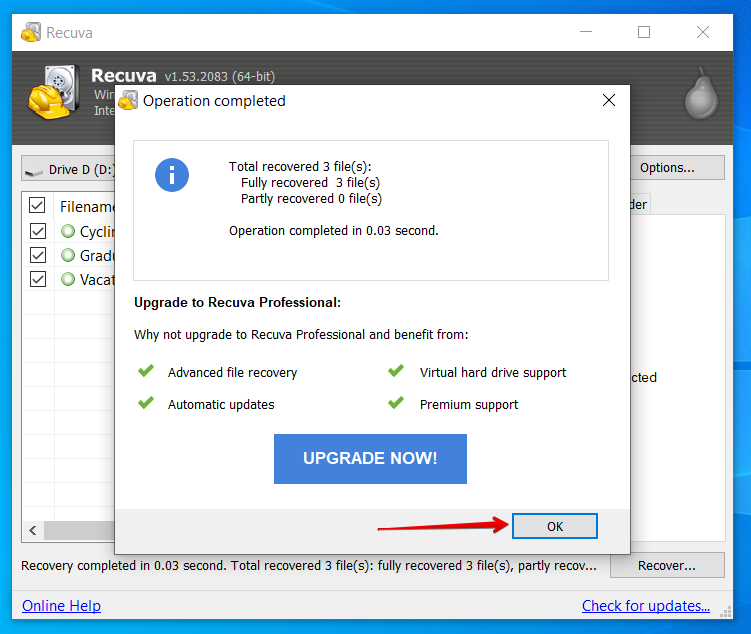Uncheck the checkbox for the Cyclin file
Screen dimensions: 751x634
click(38, 231)
